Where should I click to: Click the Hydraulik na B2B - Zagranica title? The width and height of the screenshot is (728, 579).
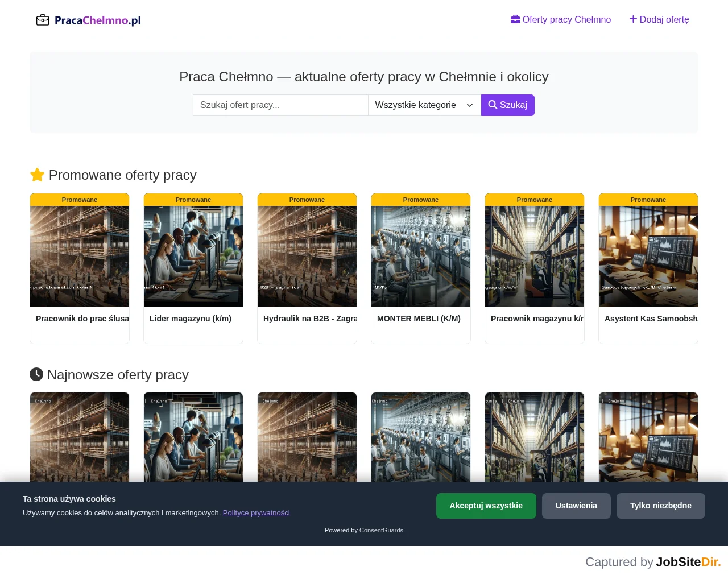(310, 319)
